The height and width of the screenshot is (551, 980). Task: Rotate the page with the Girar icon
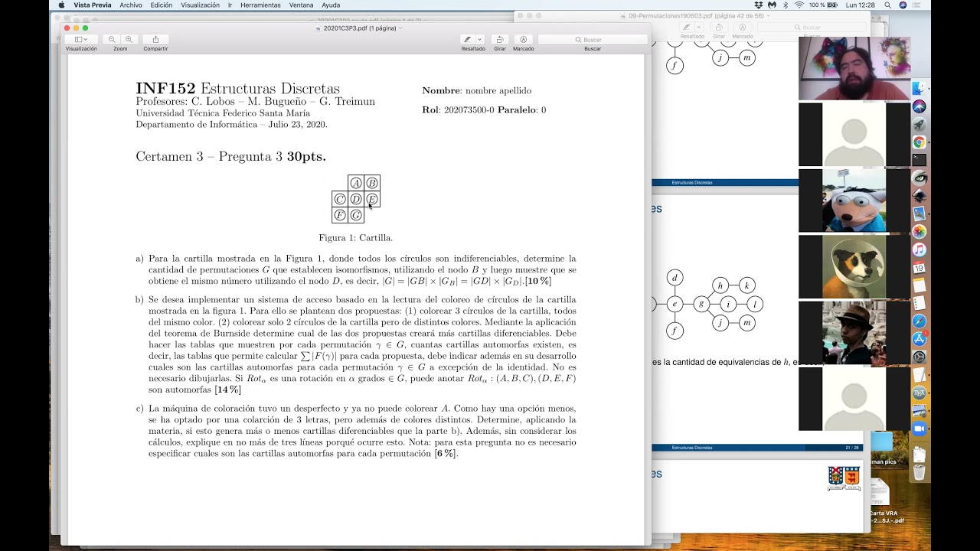pyautogui.click(x=500, y=39)
